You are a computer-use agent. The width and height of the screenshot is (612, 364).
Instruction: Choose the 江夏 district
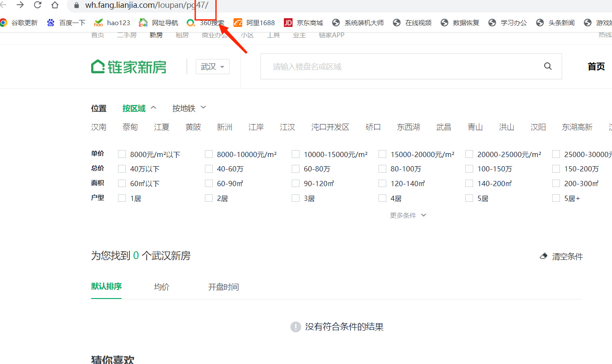pos(162,127)
